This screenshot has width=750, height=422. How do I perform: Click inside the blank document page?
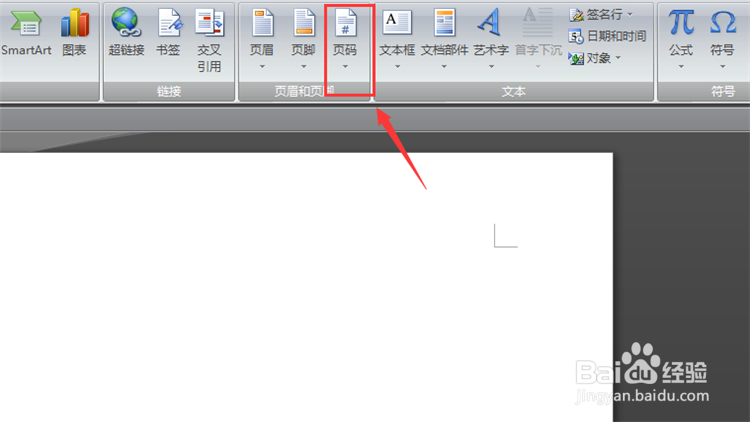point(306,287)
